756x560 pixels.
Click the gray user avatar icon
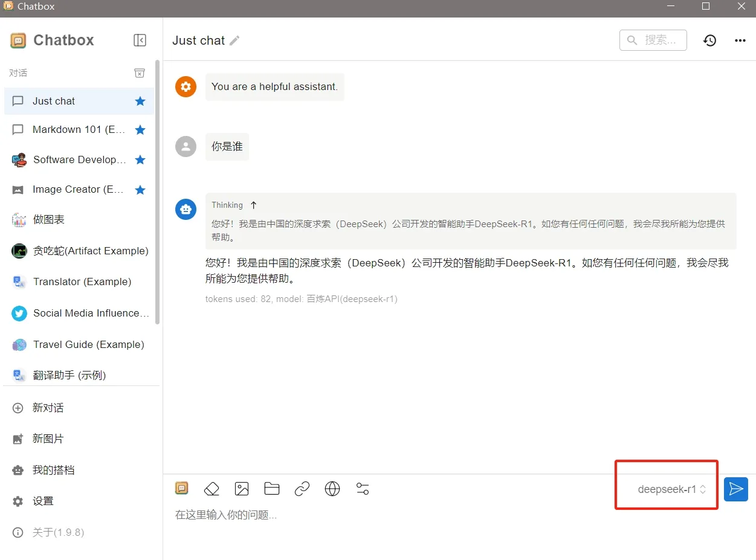[x=186, y=146]
